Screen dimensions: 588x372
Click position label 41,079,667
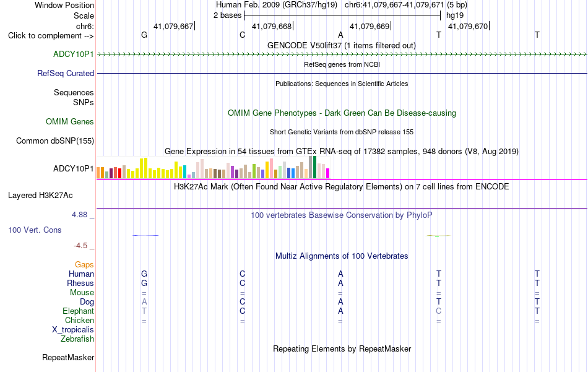(173, 26)
